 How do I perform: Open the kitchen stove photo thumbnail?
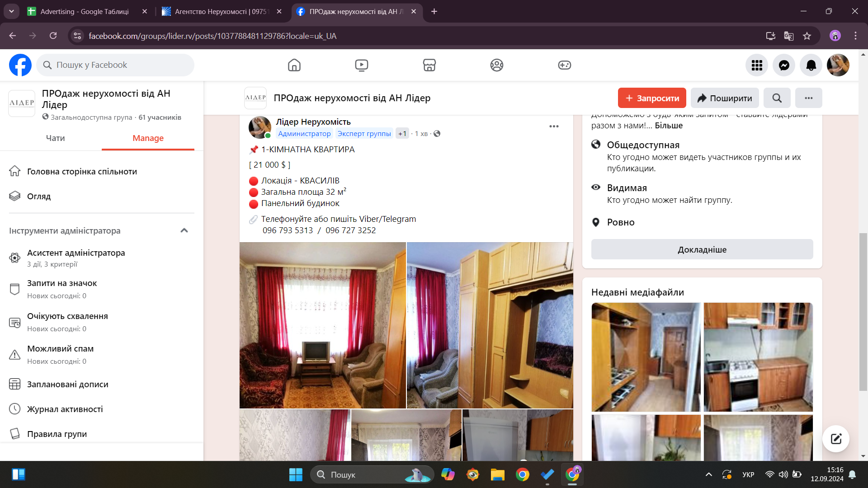[x=758, y=357]
